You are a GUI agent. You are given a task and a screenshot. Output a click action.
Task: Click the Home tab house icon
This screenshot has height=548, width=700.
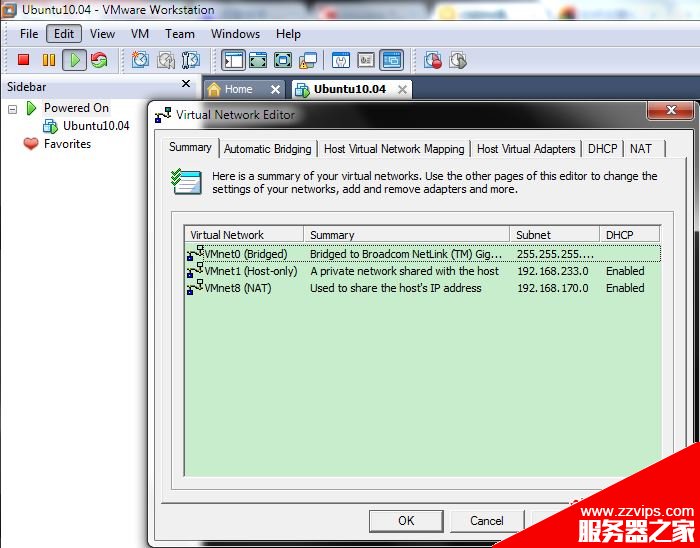point(214,89)
